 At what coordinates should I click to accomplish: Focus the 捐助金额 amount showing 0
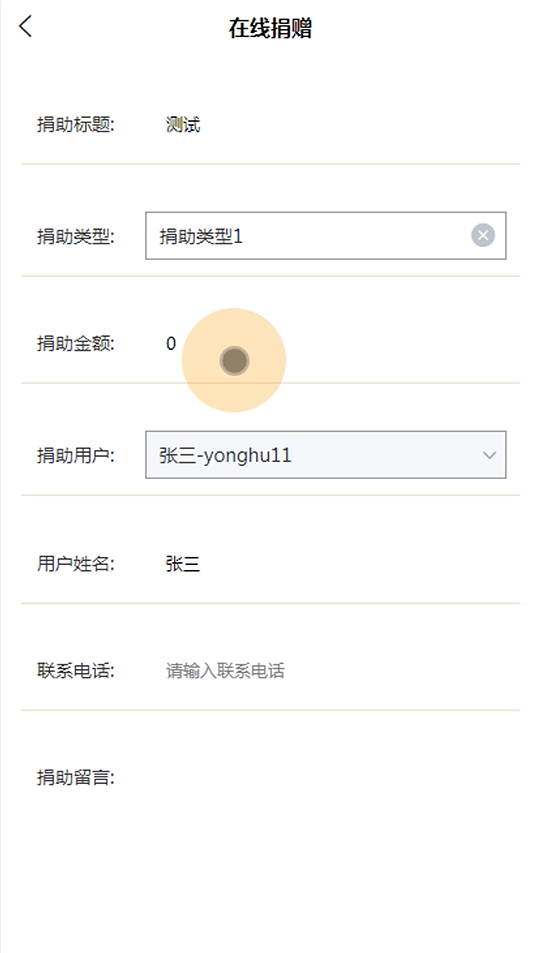click(x=171, y=344)
